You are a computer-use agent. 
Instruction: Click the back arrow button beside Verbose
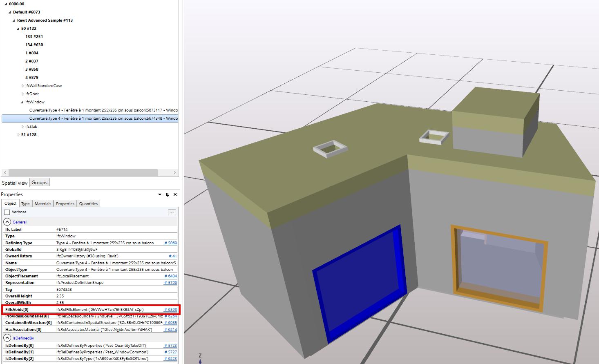172,212
